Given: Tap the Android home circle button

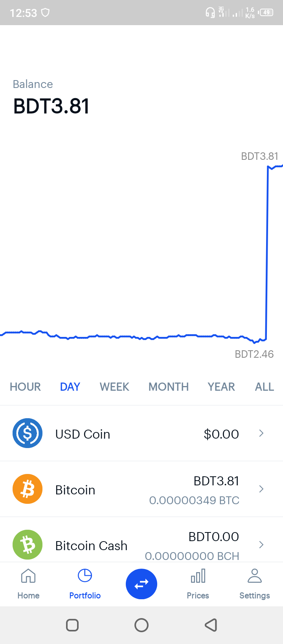Looking at the screenshot, I should coord(141,625).
